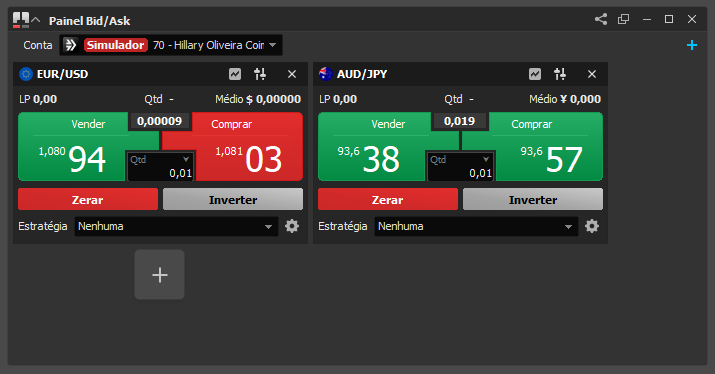715x374 pixels.
Task: Open the Conta account dropdown
Action: [171, 45]
